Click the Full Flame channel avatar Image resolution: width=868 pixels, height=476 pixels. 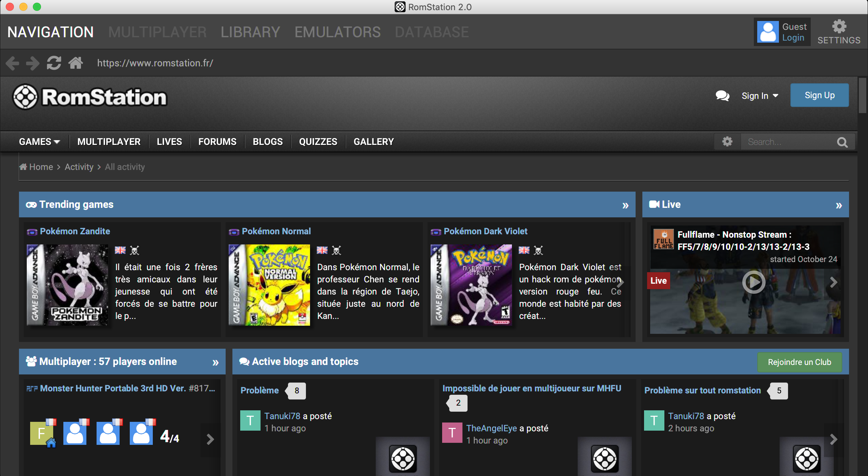click(x=664, y=239)
